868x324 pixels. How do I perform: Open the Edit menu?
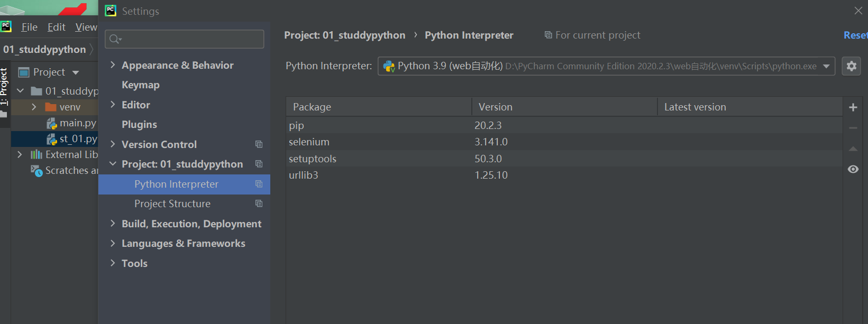[56, 27]
